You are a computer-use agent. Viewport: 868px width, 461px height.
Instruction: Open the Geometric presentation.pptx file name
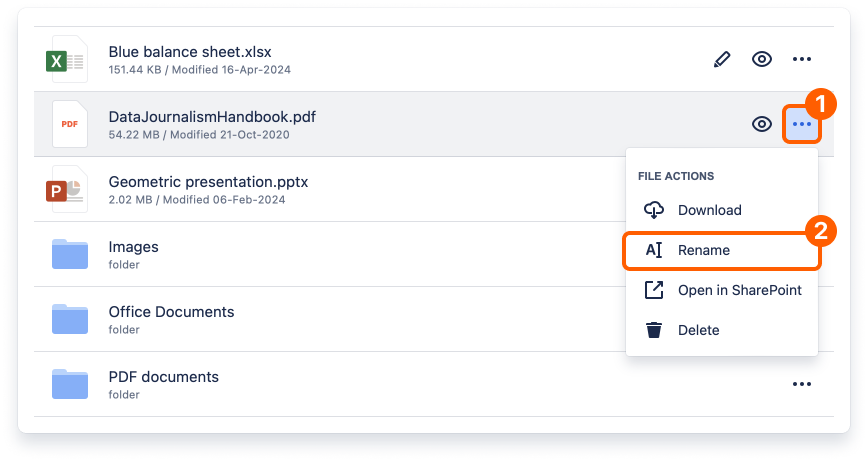tap(208, 182)
